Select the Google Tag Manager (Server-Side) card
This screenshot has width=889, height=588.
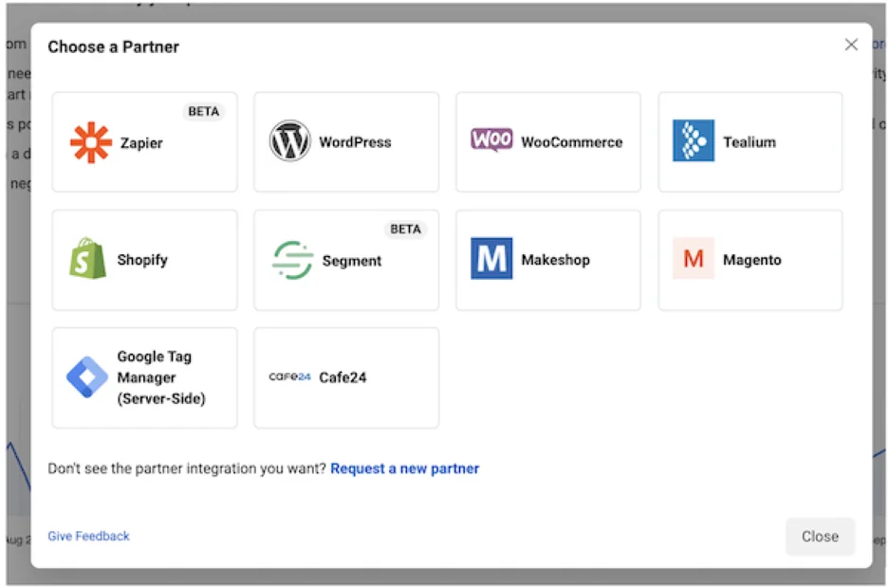pos(144,377)
